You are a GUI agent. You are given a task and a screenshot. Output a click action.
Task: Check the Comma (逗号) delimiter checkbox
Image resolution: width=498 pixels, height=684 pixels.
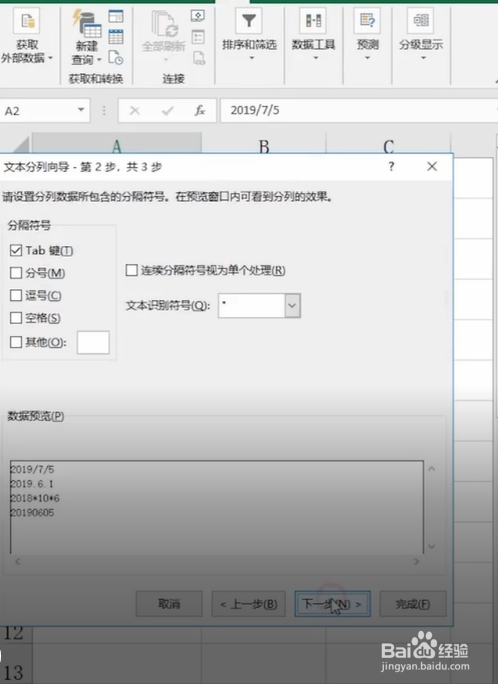[16, 295]
